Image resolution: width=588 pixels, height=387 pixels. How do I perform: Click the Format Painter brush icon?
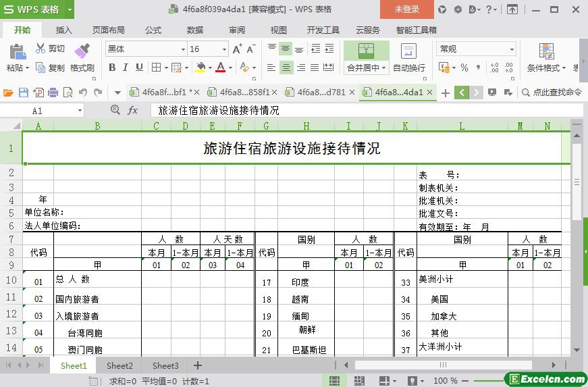(x=82, y=51)
